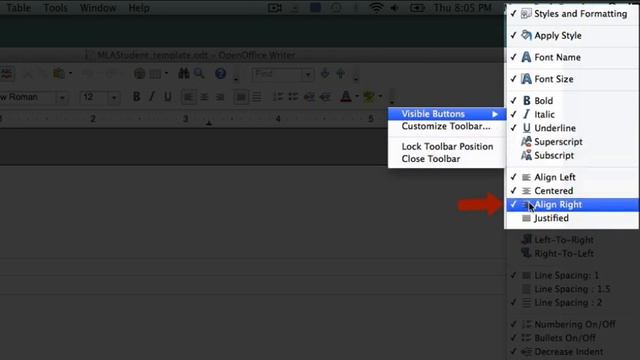Expand the Paste options dropdown arrow

point(70,73)
